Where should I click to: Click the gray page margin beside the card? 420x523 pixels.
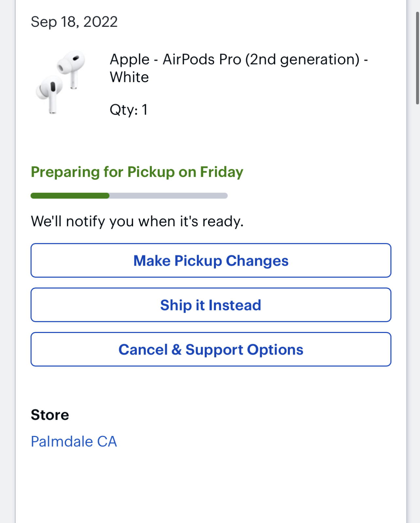7,262
